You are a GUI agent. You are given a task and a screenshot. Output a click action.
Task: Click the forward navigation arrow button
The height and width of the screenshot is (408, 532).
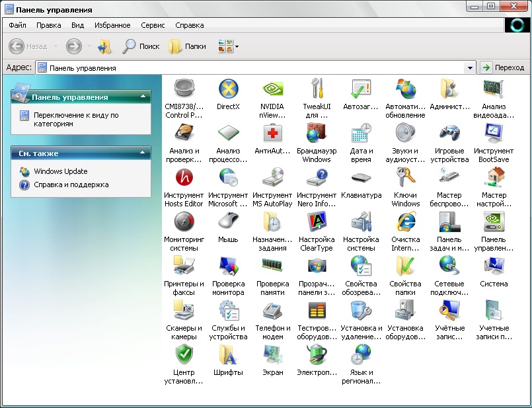[74, 46]
